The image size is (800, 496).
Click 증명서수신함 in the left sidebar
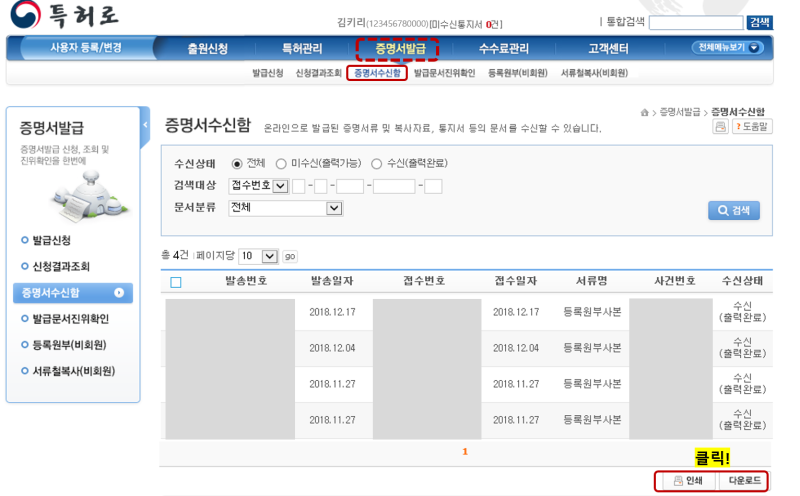(73, 293)
